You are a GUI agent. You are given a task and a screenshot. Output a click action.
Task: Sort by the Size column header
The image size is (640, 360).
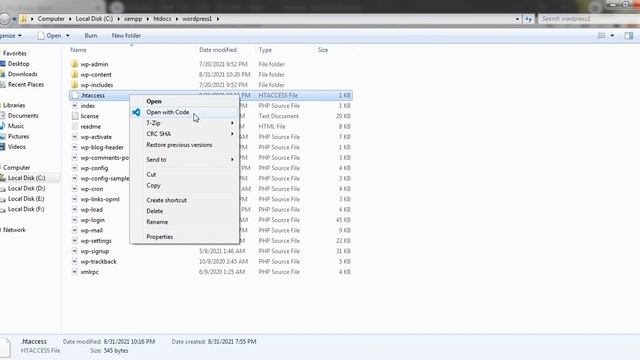[323, 50]
